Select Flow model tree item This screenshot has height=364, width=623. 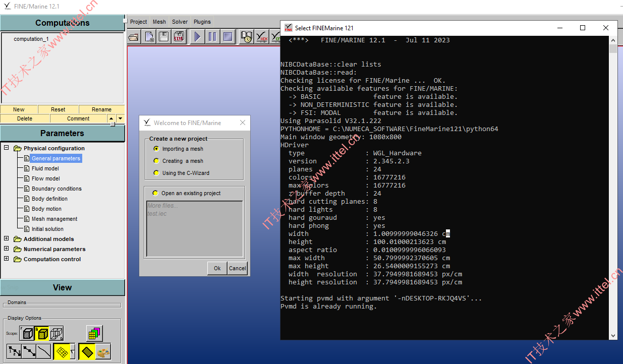(x=45, y=178)
